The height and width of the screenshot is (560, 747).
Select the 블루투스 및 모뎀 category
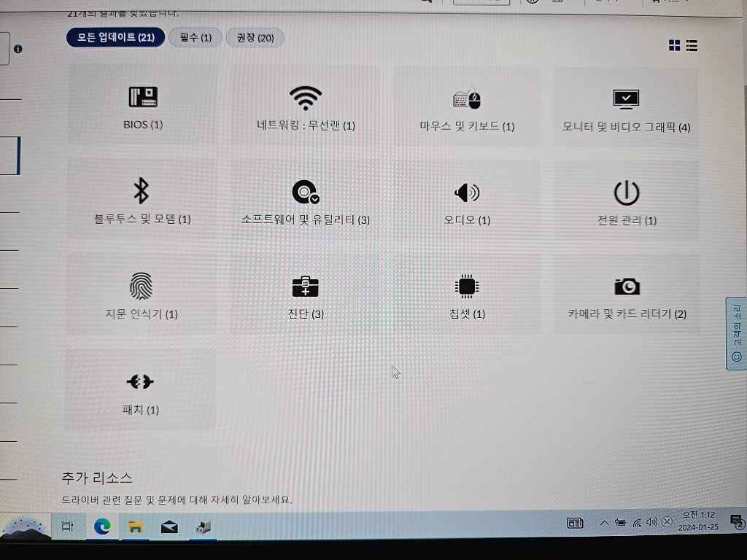(x=142, y=201)
